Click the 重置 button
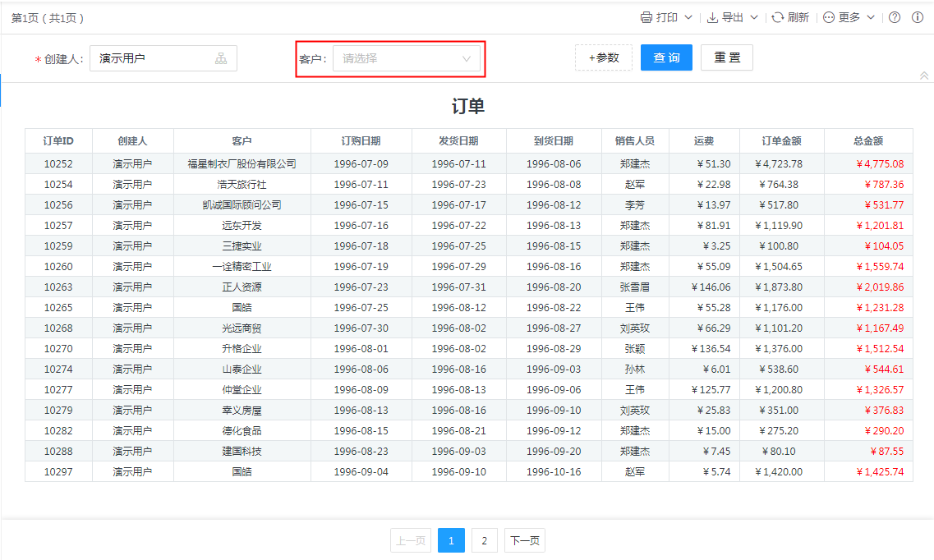 pos(727,57)
